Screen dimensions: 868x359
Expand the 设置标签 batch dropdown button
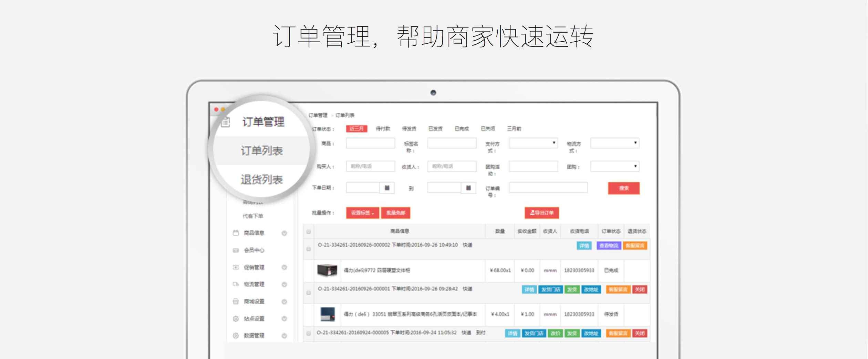pos(362,213)
